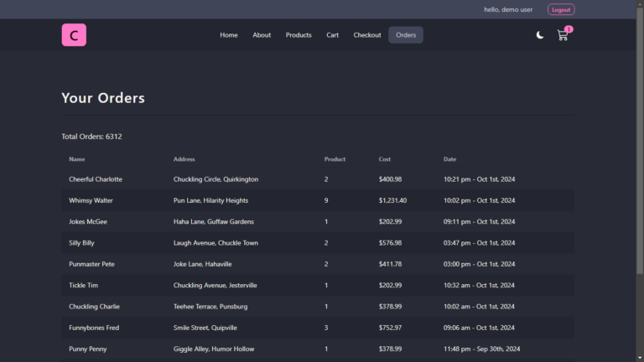This screenshot has height=362, width=644.
Task: Navigate to Products in navbar
Action: click(x=299, y=35)
